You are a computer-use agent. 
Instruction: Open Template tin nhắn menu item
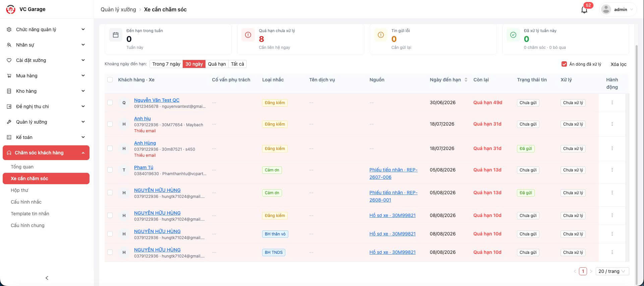click(x=46, y=214)
